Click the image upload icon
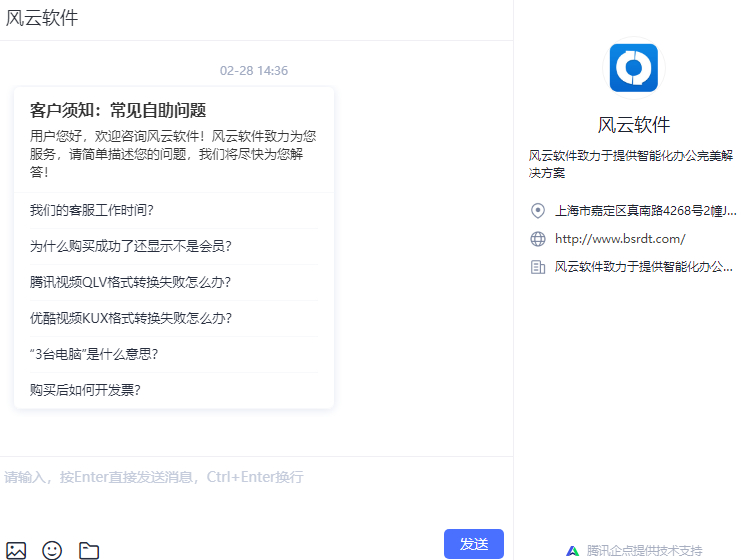 click(16, 550)
